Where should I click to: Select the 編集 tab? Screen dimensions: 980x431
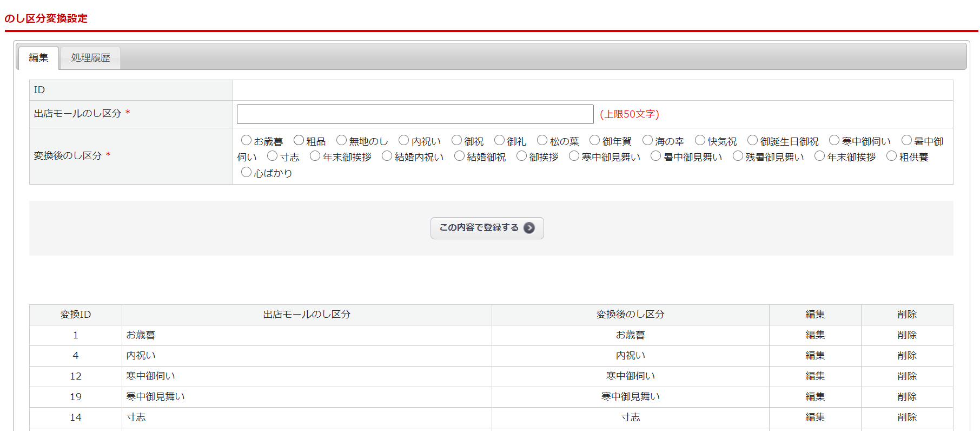click(38, 58)
